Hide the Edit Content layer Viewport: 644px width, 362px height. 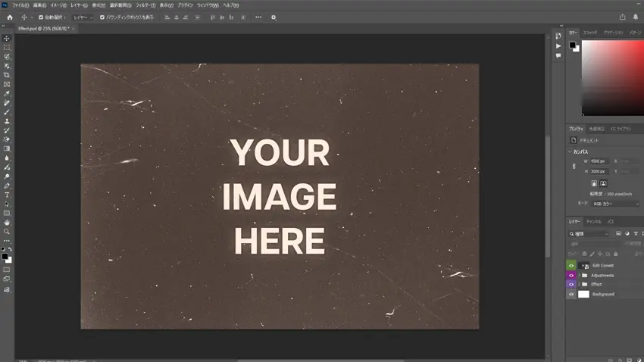571,265
